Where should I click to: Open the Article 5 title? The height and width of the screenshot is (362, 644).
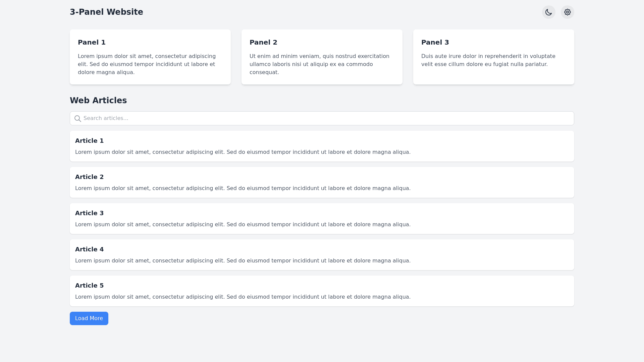pos(89,286)
